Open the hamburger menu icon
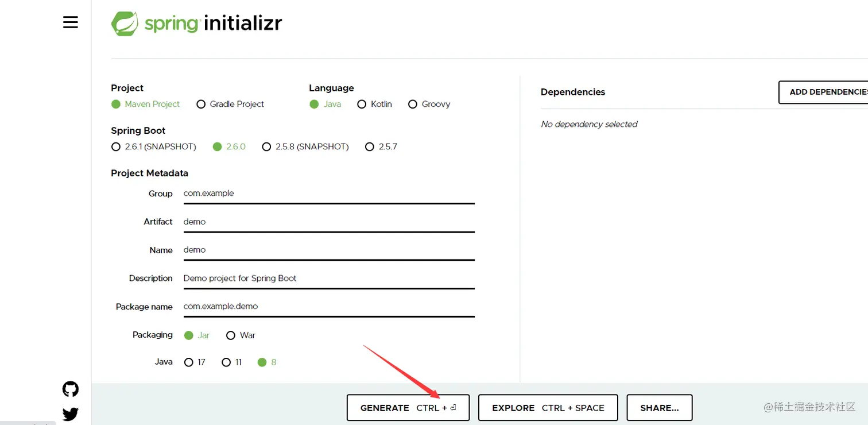This screenshot has width=868, height=425. coord(70,22)
